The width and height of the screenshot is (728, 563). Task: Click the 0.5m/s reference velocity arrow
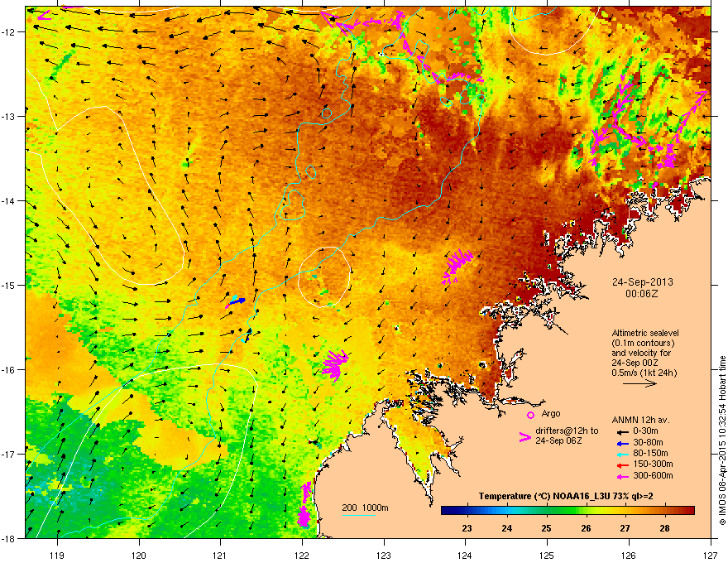(639, 383)
